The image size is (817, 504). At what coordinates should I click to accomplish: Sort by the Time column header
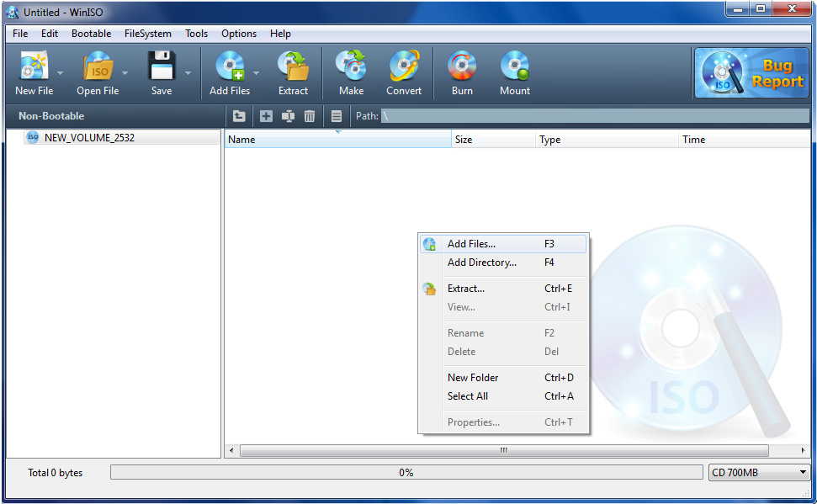[x=744, y=139]
